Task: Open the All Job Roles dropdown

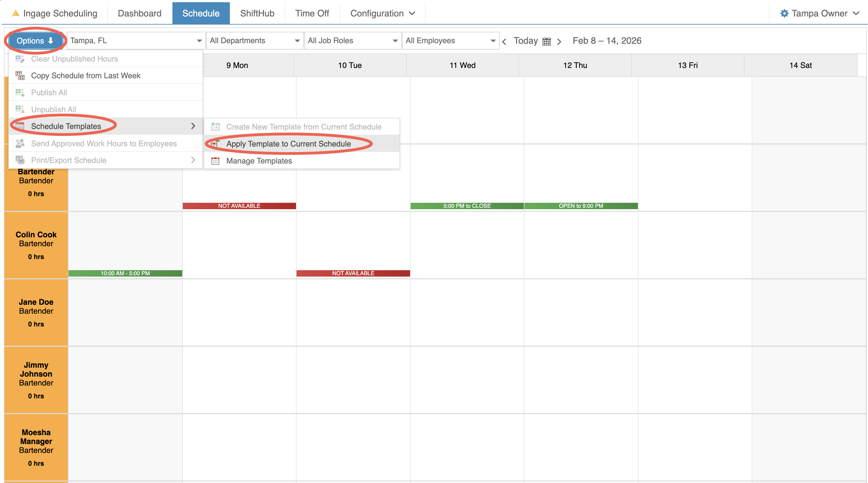Action: coord(352,41)
